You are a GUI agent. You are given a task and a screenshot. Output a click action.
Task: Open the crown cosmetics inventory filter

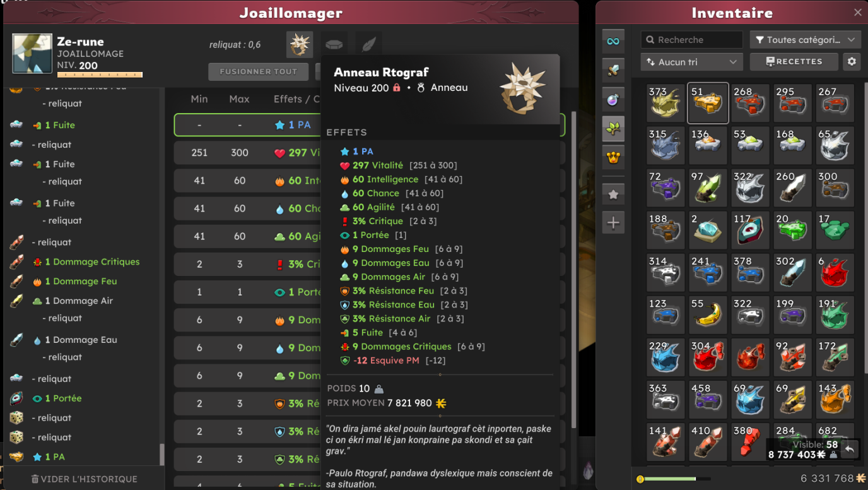coord(613,157)
